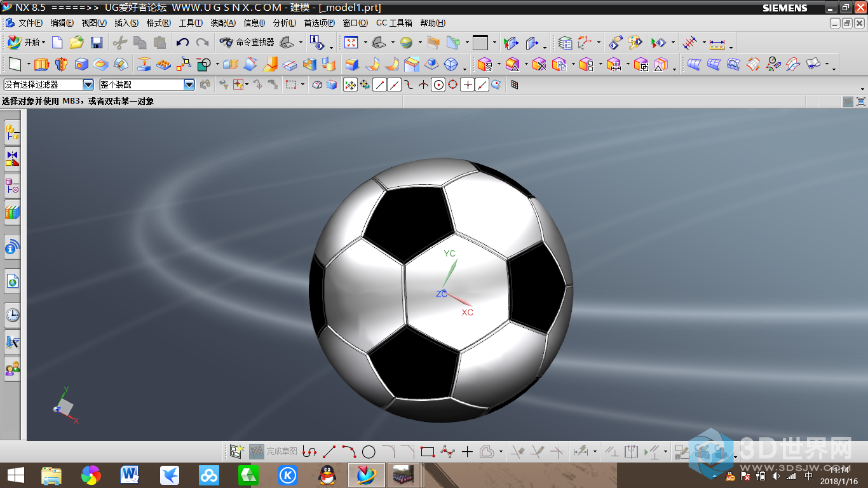Expand the Fit view dropdown arrow
Screen dimensions: 868x488
365,43
